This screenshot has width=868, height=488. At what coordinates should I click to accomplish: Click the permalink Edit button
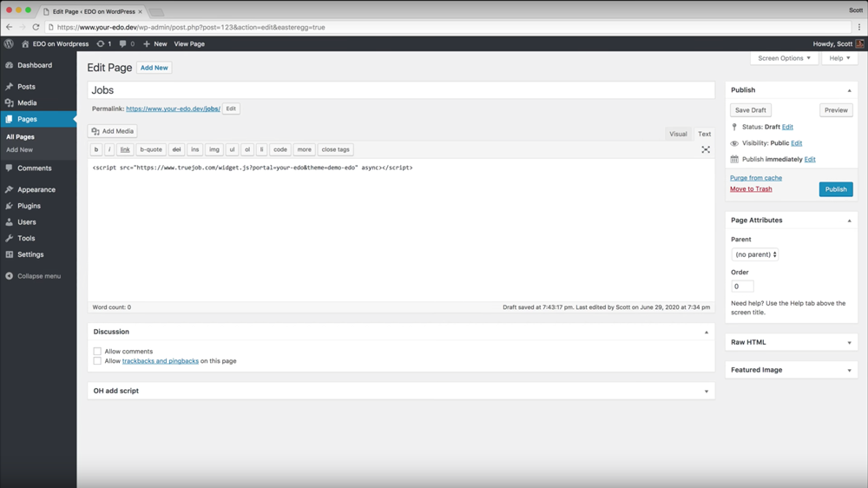(x=231, y=109)
